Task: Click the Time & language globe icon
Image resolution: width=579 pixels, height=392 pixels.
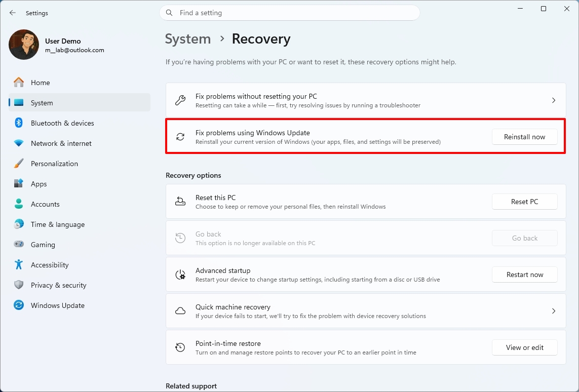Action: tap(19, 224)
